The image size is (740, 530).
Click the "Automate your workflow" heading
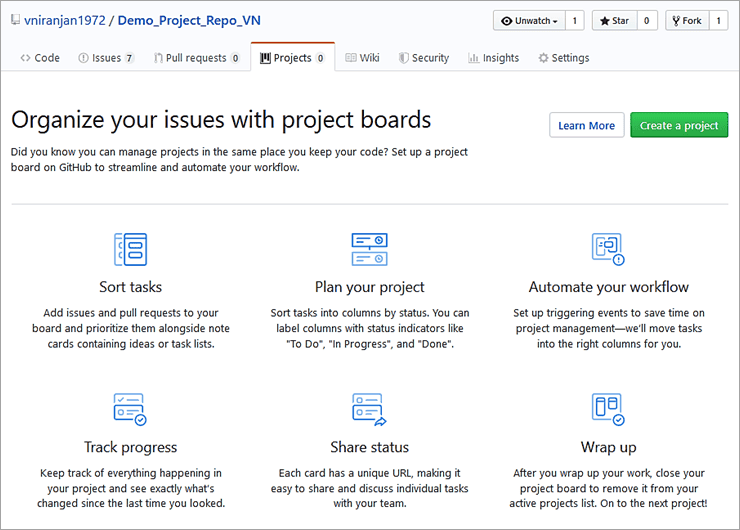[608, 287]
